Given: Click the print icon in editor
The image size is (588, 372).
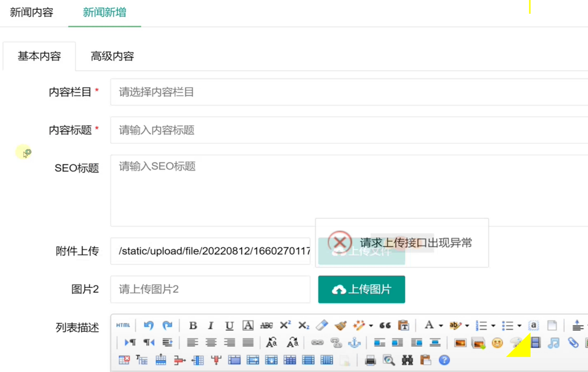Looking at the screenshot, I should [x=370, y=360].
